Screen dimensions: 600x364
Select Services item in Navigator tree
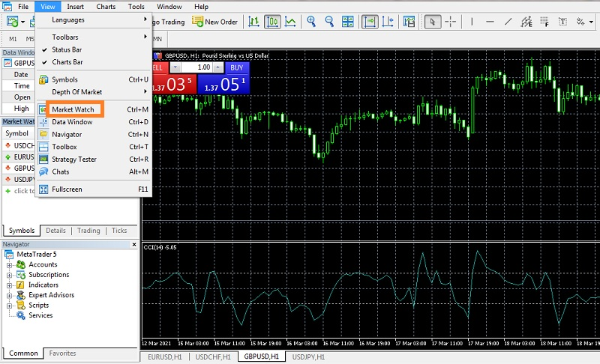pyautogui.click(x=40, y=315)
